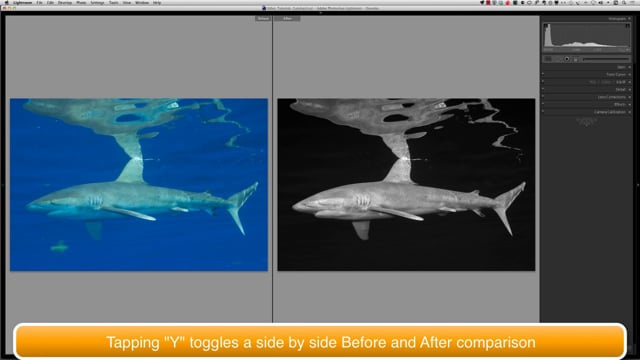Open the File menu
Screen dimensions: 640x360
[39, 2]
